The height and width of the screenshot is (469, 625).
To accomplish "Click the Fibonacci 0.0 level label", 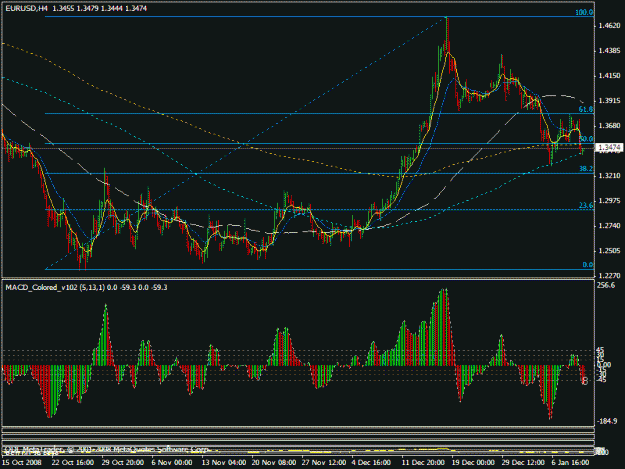I will 588,265.
